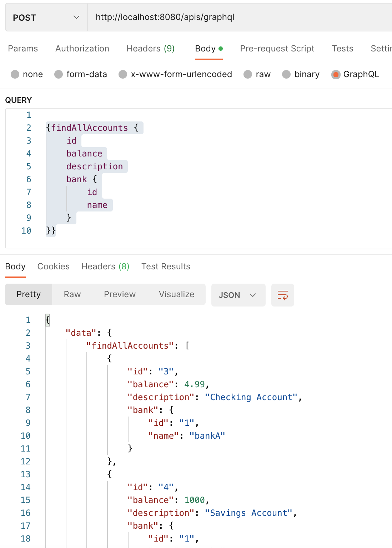Screen dimensions: 392x548
Task: Click the Visualize response view
Action: (x=176, y=294)
